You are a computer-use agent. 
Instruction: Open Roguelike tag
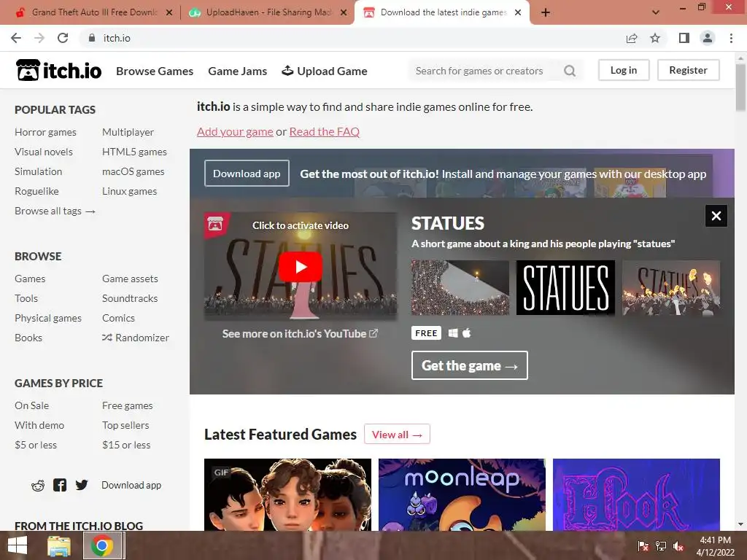pos(36,191)
